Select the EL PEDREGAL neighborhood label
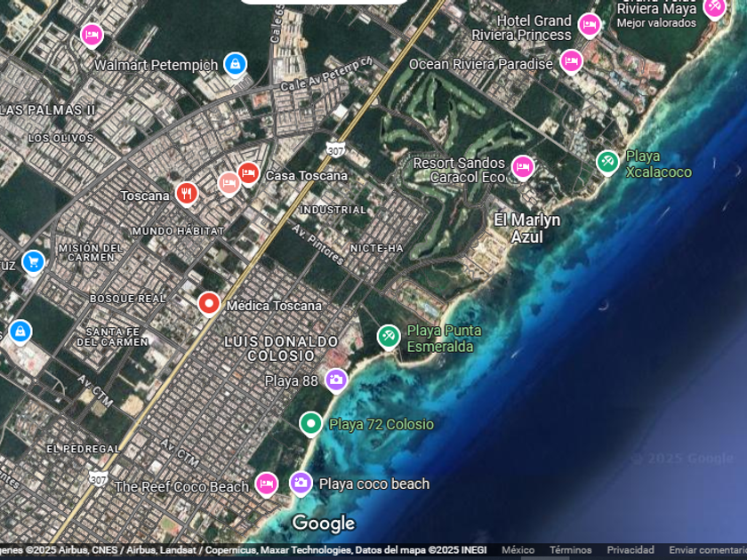Screen dimensions: 747x560 pyautogui.click(x=84, y=449)
